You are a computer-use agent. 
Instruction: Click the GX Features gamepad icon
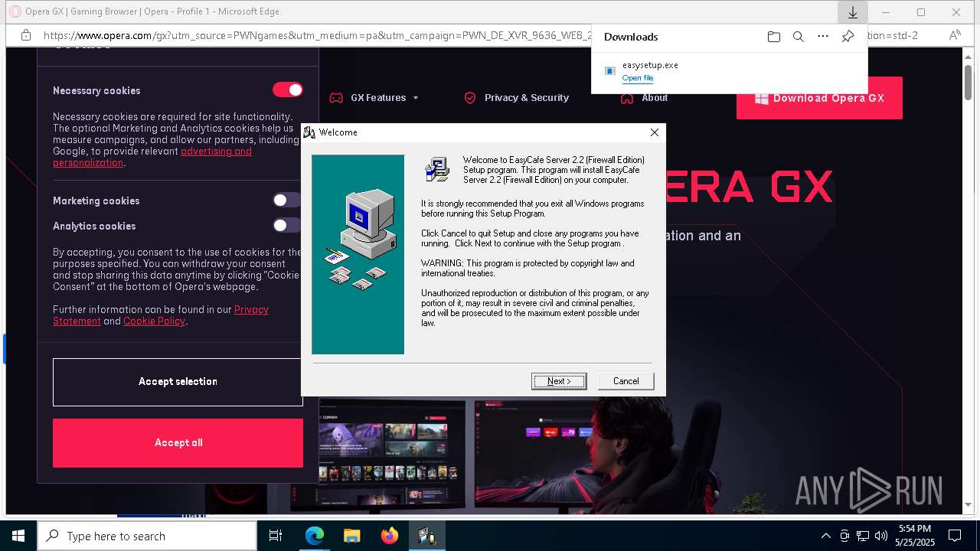coord(336,98)
